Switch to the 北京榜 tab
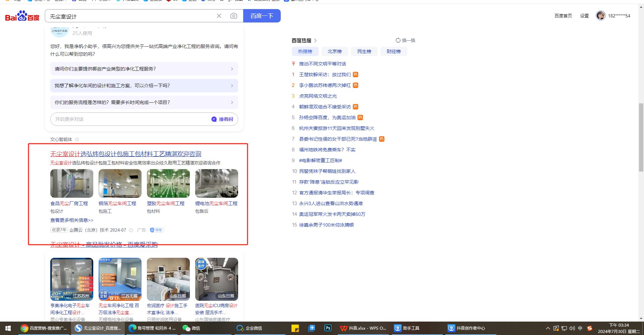 (x=334, y=51)
